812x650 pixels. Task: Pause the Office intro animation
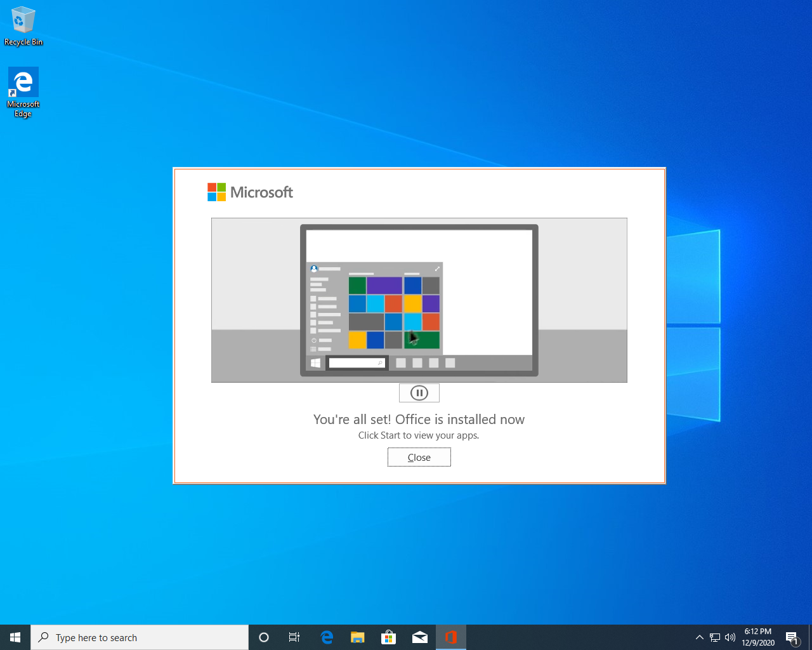tap(419, 393)
